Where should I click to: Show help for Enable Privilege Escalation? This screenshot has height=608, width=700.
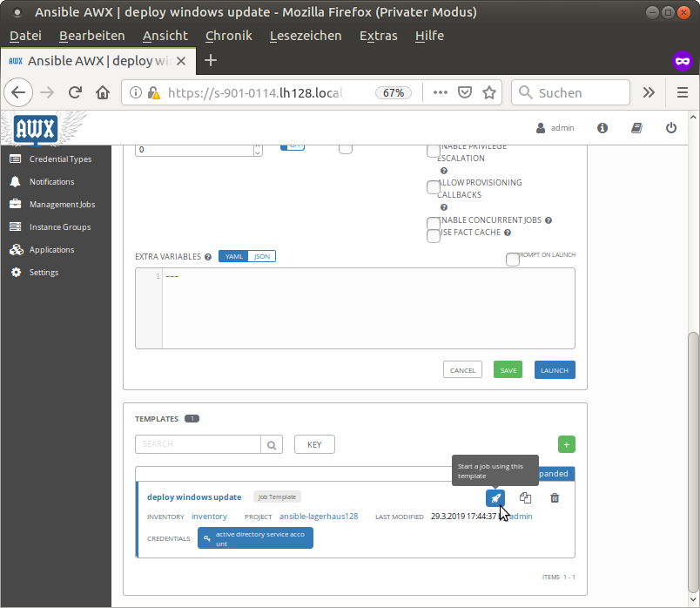point(444,171)
